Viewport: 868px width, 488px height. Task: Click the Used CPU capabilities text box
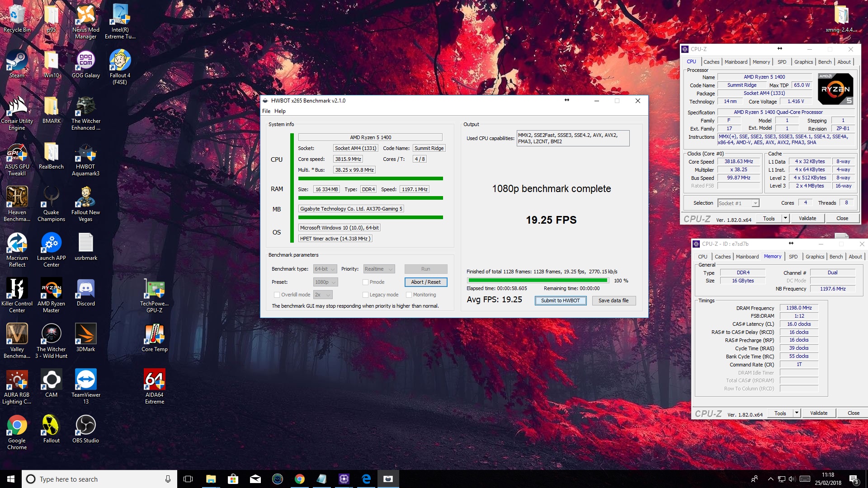(x=573, y=138)
